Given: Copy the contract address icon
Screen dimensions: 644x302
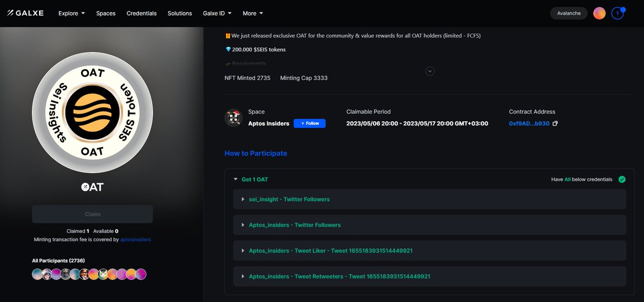Looking at the screenshot, I should click(x=555, y=123).
